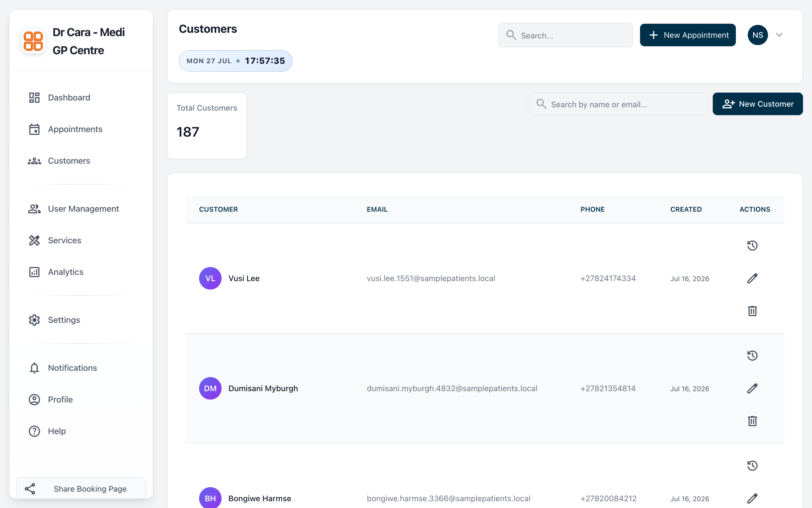Viewport: 812px width, 508px height.
Task: Click the EMAIL column header
Action: click(377, 209)
